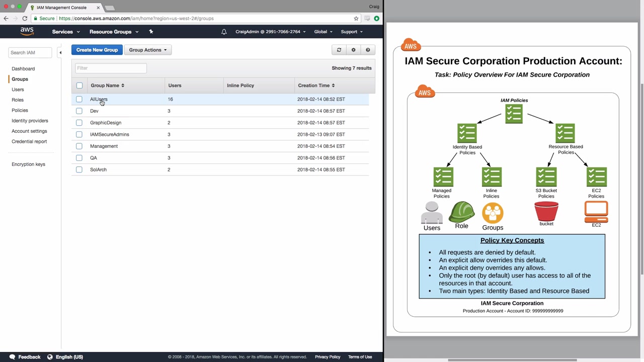This screenshot has height=362, width=644.
Task: Open the Terms of Use link
Action: tap(360, 357)
